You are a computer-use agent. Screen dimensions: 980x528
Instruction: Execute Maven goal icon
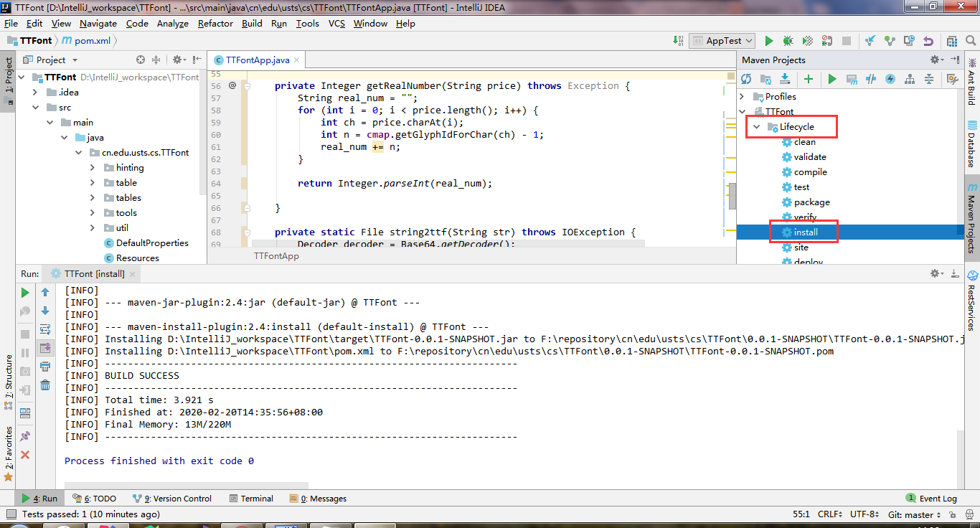click(x=852, y=79)
